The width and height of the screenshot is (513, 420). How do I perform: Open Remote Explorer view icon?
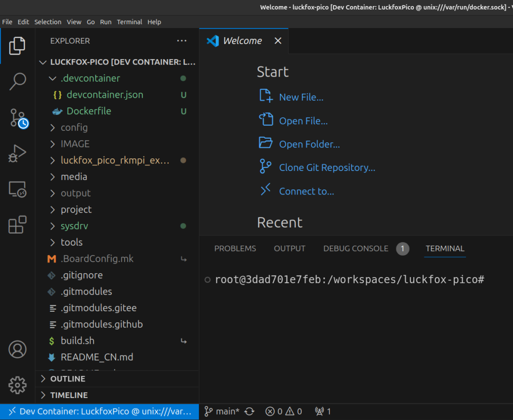[18, 189]
